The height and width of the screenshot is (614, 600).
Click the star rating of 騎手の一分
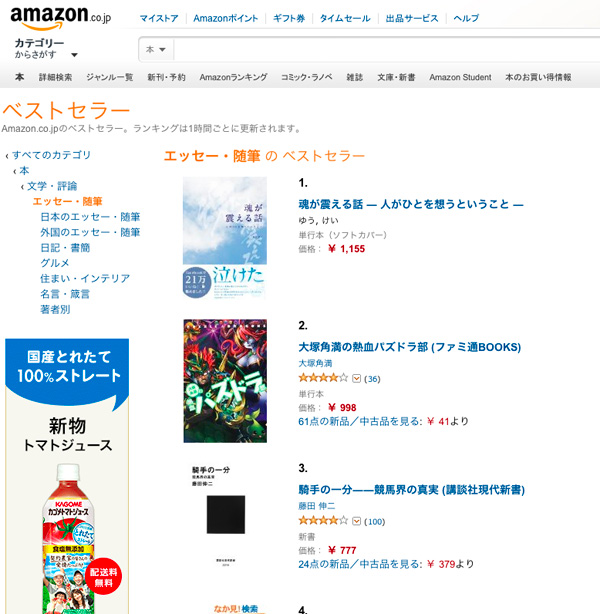pos(323,520)
